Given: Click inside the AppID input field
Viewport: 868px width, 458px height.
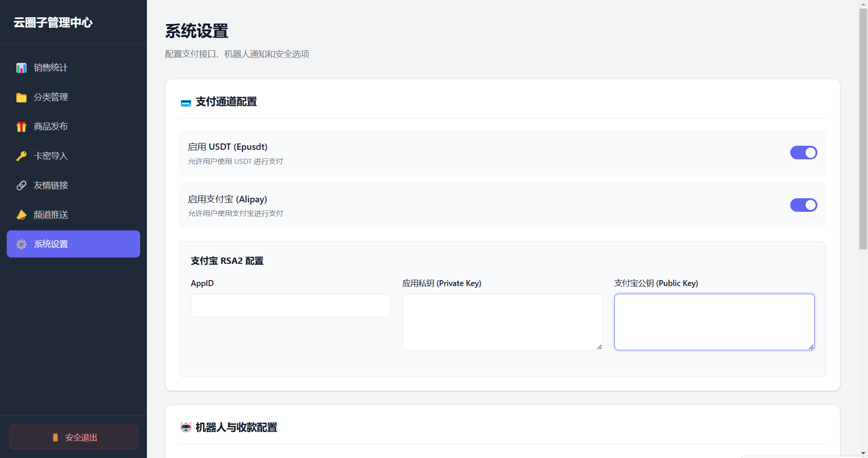Looking at the screenshot, I should [x=290, y=305].
